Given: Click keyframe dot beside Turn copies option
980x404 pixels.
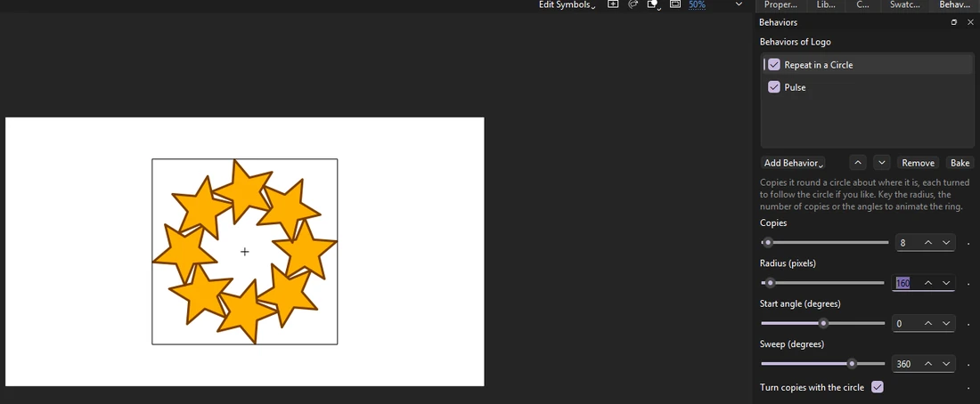Looking at the screenshot, I should [x=968, y=388].
